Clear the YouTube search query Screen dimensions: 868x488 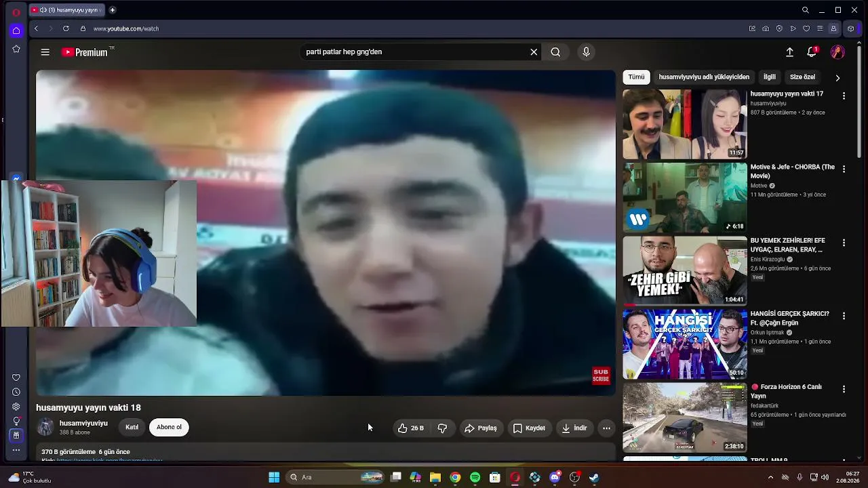click(534, 52)
